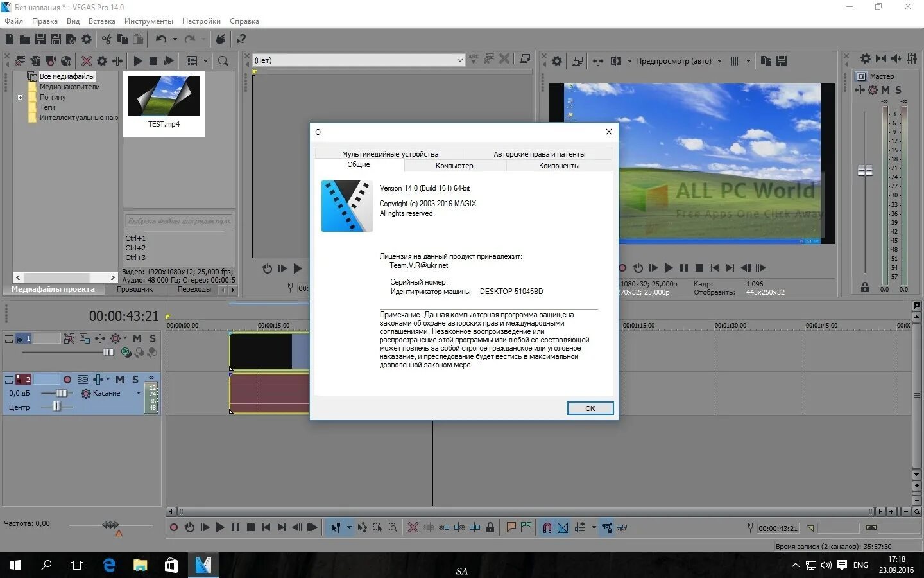Click the undo arrow icon
This screenshot has width=924, height=578.
click(161, 39)
